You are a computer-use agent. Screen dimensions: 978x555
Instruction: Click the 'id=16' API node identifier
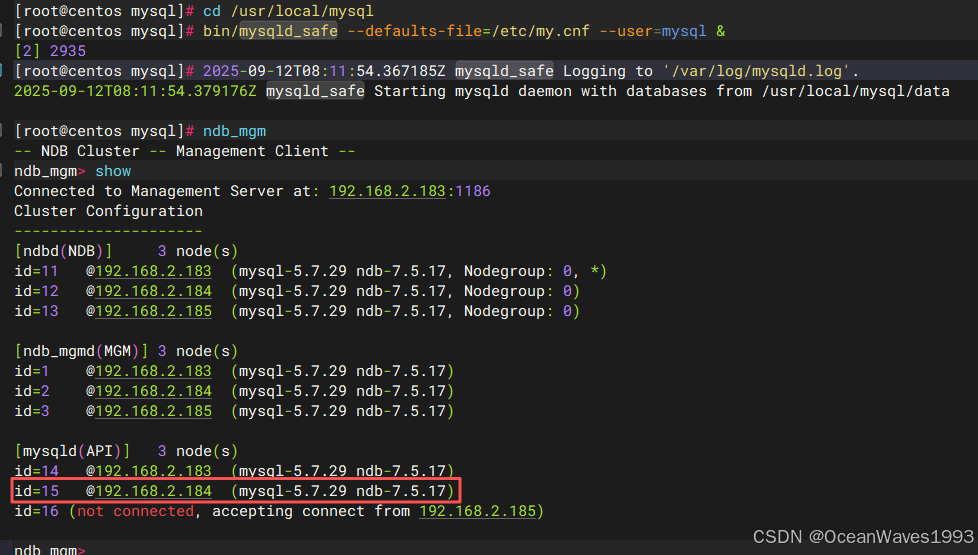(36, 511)
